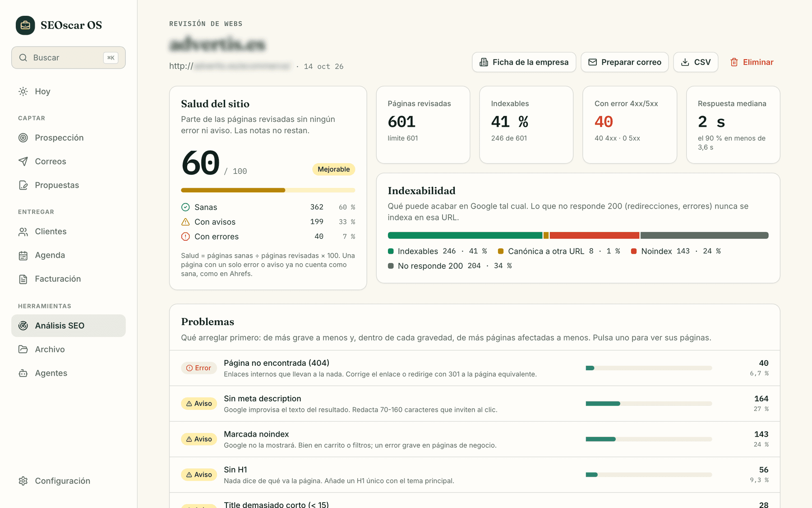Click the building icon in Ficha de la empresa
The width and height of the screenshot is (812, 508).
484,62
